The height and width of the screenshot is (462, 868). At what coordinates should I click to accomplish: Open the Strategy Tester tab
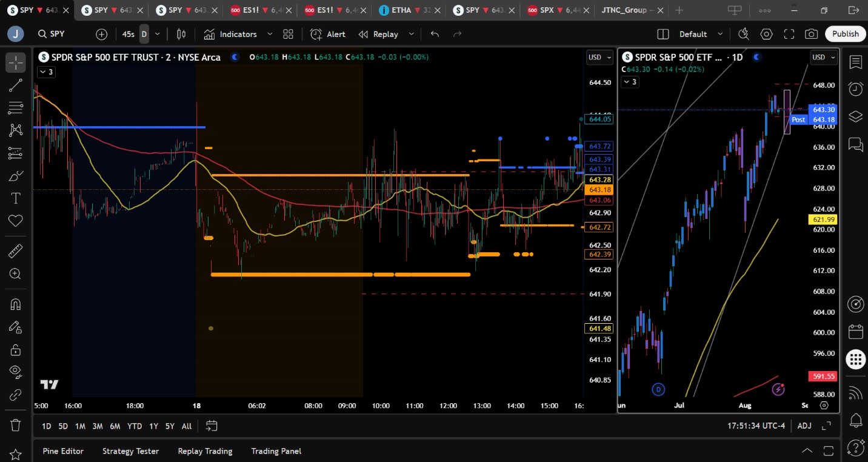[130, 451]
